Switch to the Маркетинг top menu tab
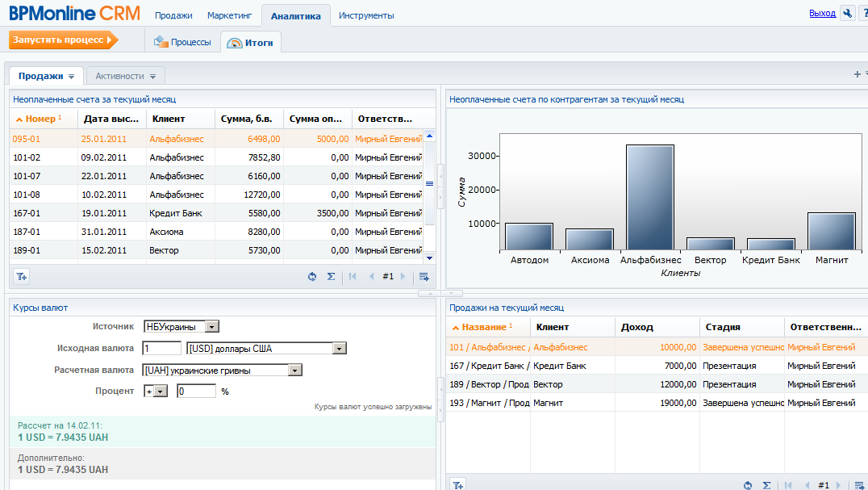868x490 pixels. click(x=229, y=15)
